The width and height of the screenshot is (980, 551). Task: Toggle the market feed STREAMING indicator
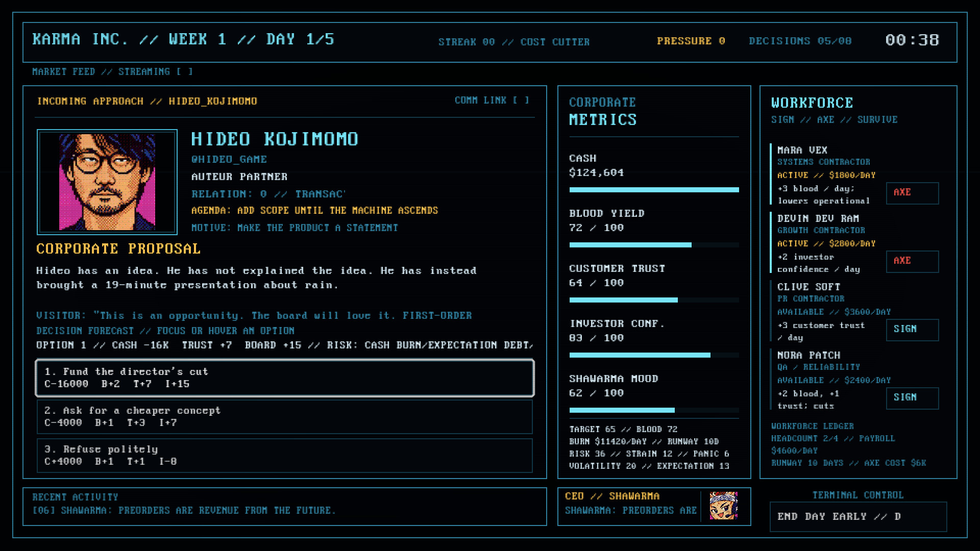(185, 72)
